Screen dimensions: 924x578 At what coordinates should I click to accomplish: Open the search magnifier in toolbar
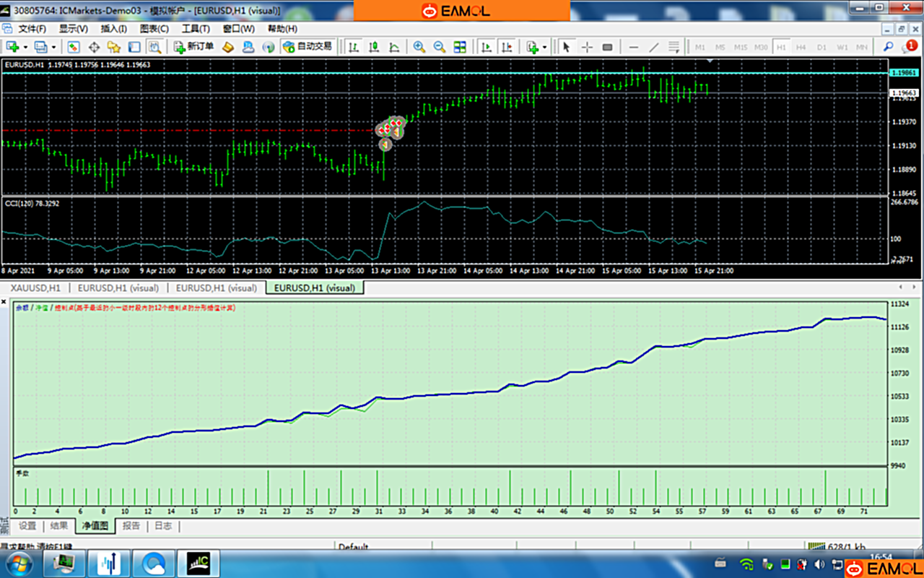point(888,47)
